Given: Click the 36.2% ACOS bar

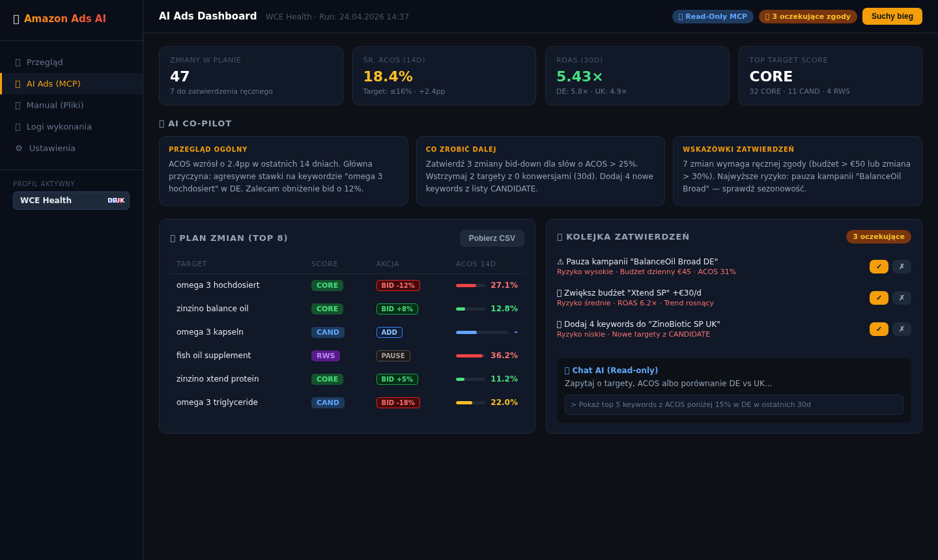Looking at the screenshot, I should [470, 356].
